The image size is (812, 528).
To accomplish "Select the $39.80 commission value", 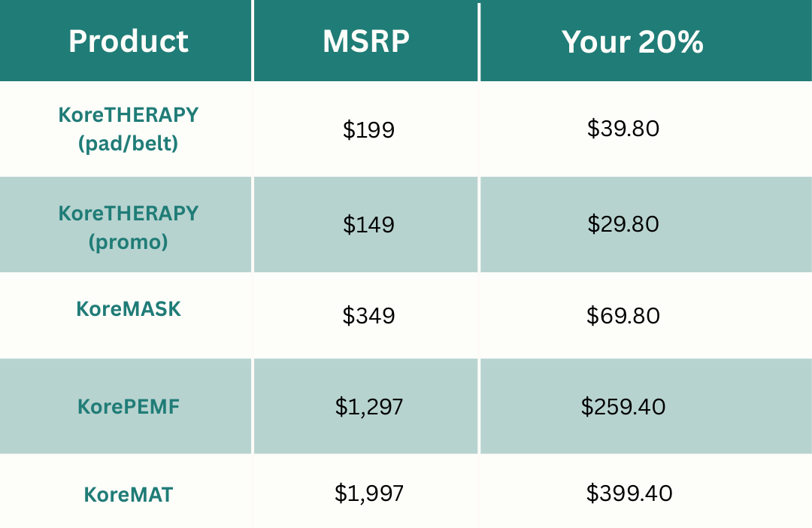I will pos(623,129).
